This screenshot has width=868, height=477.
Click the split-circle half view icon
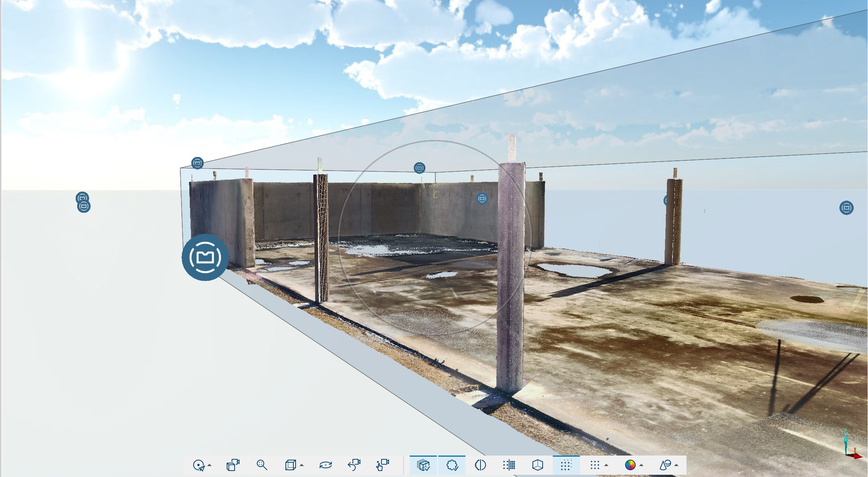tap(481, 465)
